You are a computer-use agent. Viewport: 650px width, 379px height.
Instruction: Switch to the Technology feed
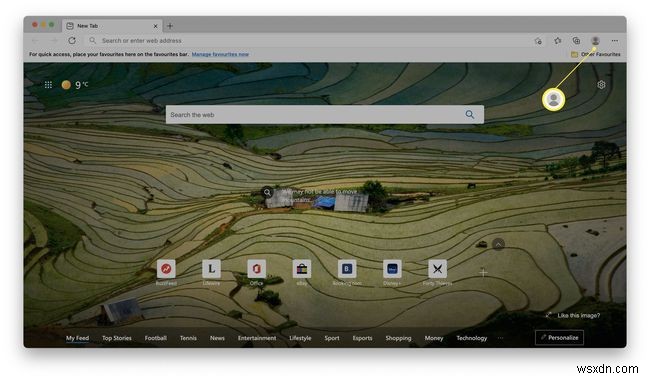click(472, 338)
